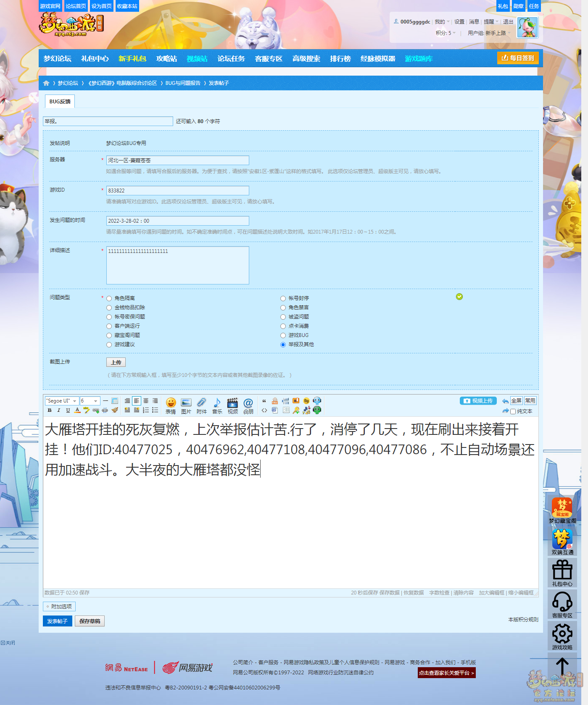The image size is (588, 705).
Task: Choose 游戏BUG as problem type
Action: pos(283,336)
